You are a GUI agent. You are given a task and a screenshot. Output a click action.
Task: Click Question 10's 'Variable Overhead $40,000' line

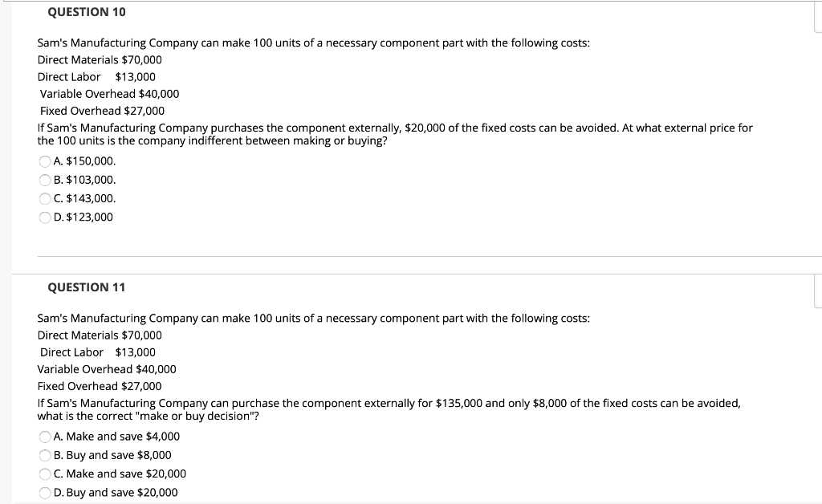tap(109, 94)
